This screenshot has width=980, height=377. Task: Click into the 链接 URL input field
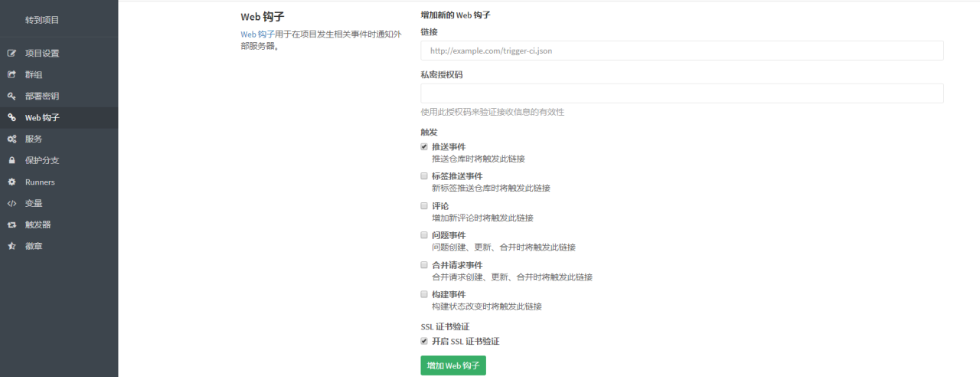point(681,51)
